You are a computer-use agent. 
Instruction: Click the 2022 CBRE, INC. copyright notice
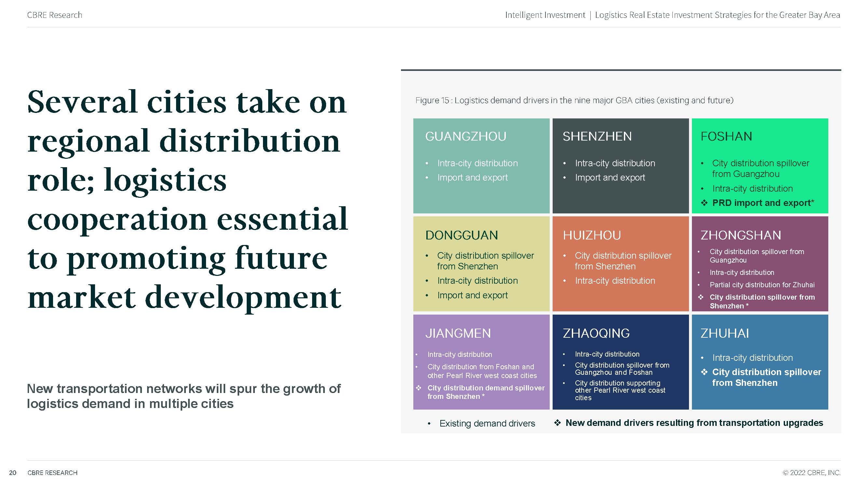[x=811, y=472]
